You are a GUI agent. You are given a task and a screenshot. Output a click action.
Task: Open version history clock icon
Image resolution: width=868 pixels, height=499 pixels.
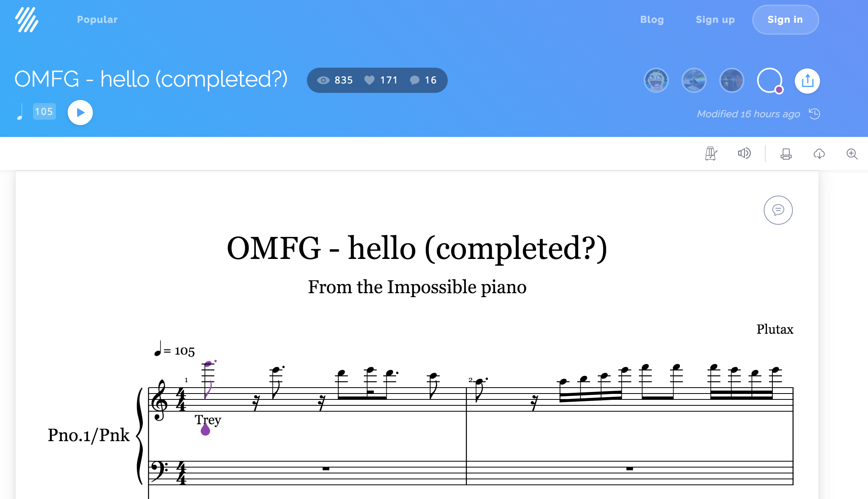814,114
